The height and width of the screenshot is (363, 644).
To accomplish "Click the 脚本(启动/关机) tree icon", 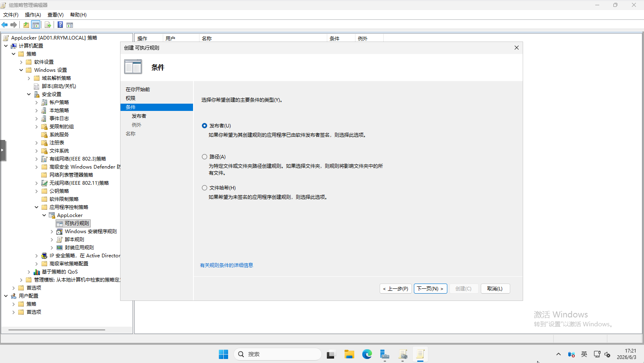I will click(x=37, y=86).
